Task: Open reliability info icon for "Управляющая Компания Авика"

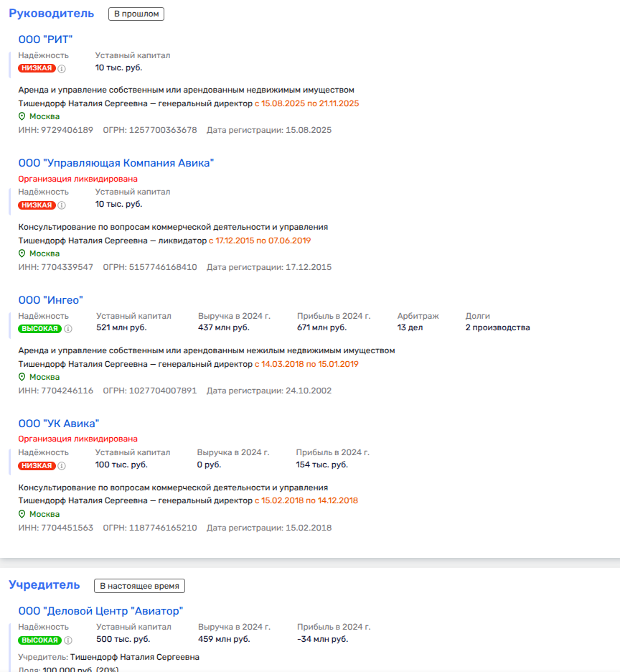Action: 62,205
